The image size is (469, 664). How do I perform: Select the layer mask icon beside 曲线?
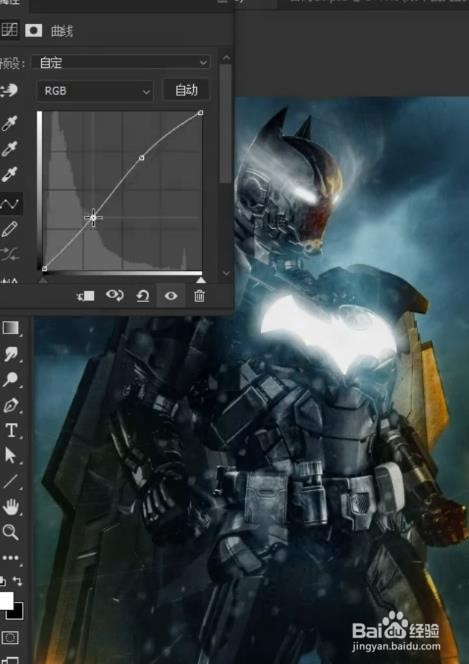point(33,30)
